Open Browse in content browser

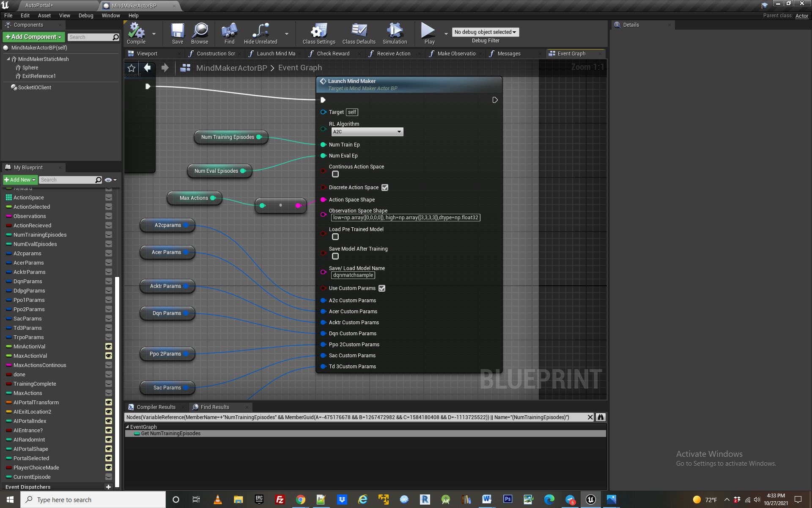tap(200, 32)
